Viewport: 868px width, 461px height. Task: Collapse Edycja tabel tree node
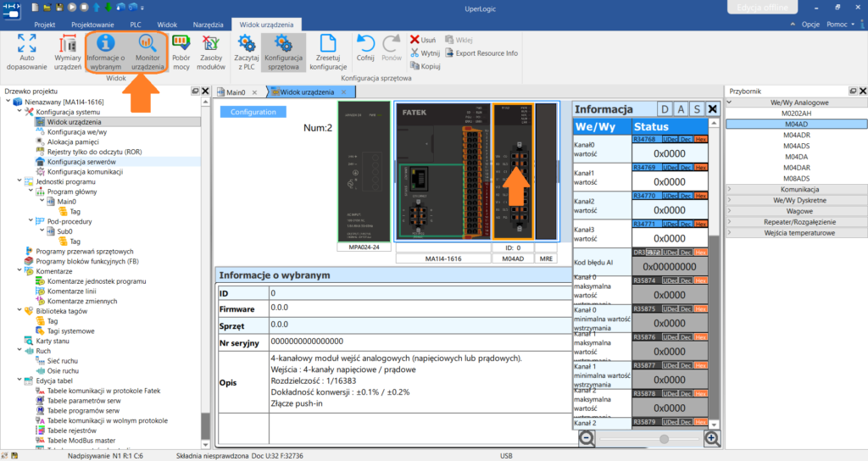(19, 380)
